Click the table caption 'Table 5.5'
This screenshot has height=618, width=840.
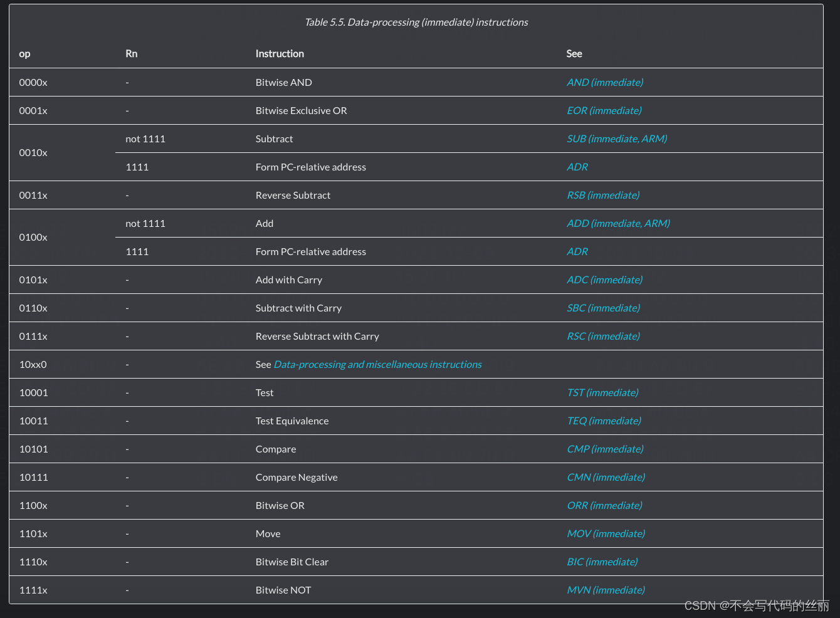click(x=416, y=22)
